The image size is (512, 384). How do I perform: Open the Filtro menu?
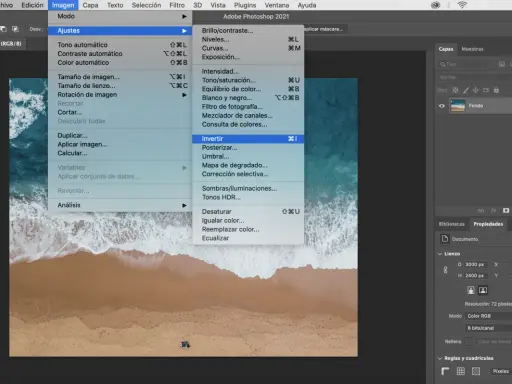click(x=177, y=5)
